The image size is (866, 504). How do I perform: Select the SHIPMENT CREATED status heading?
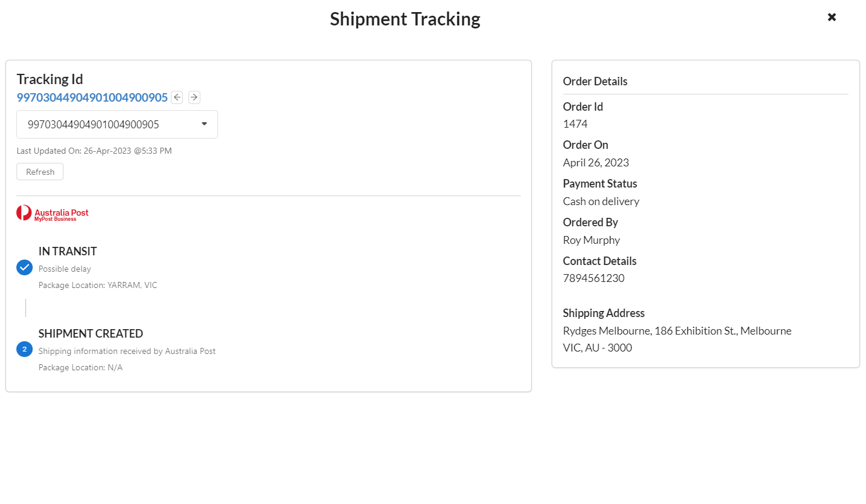91,333
